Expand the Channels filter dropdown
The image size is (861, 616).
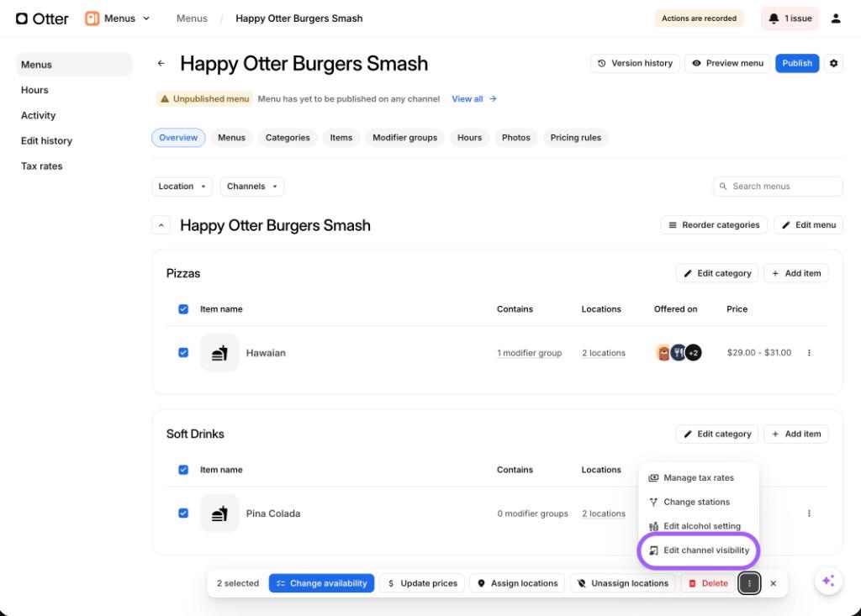pos(252,187)
